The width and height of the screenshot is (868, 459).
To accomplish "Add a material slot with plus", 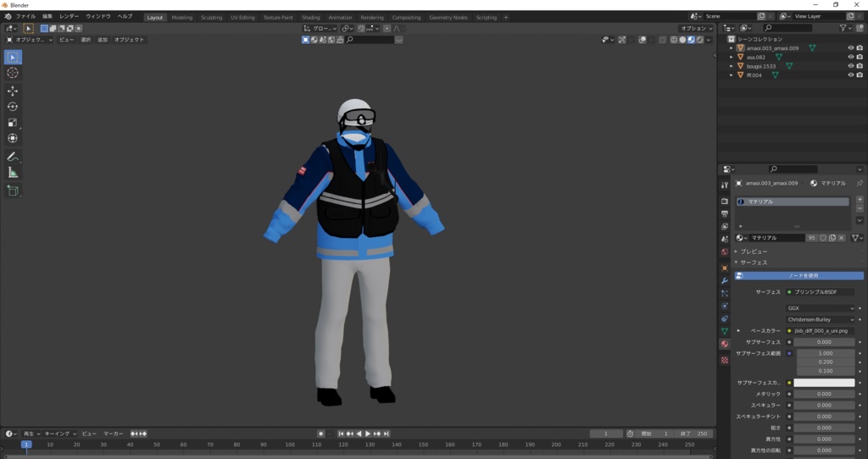I will click(x=860, y=200).
